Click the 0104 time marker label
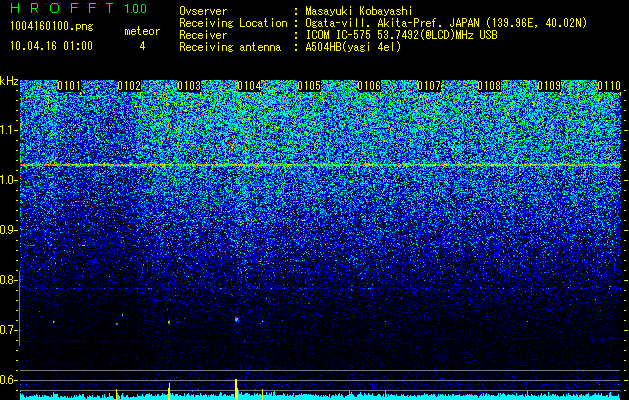The image size is (629, 400). coord(249,86)
